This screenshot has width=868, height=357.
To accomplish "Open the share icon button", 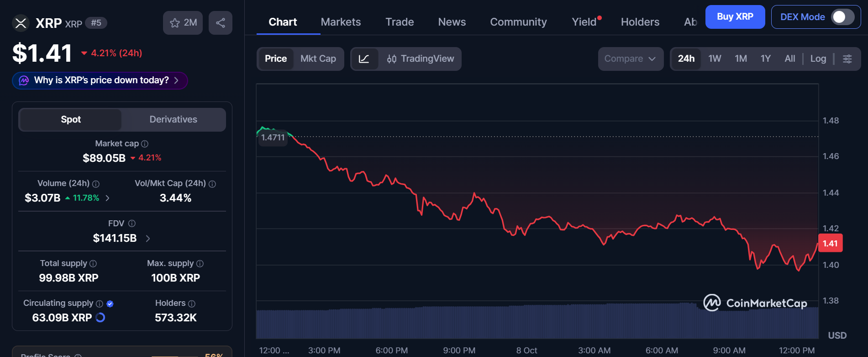I will 221,23.
